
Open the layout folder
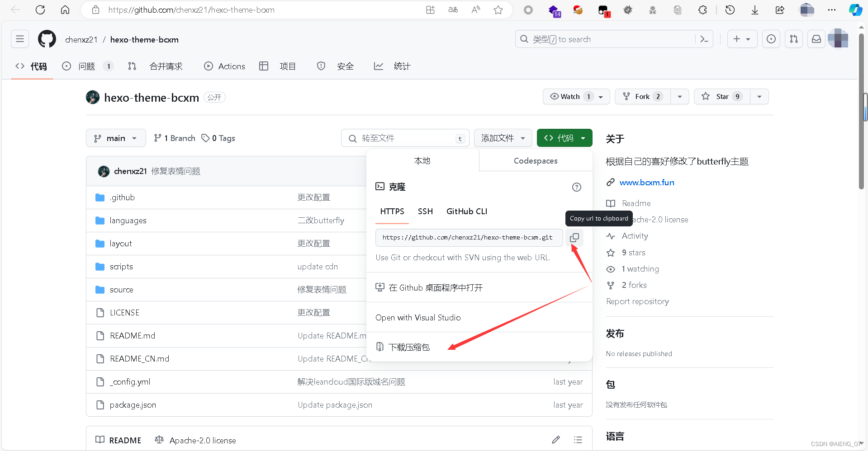[x=121, y=244]
